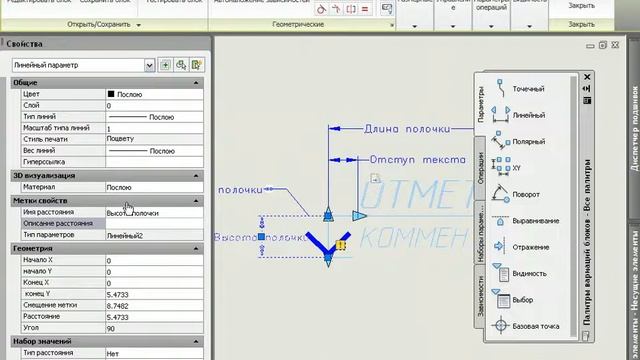Collapse the Общие section
Screen dimensions: 640x360
tap(196, 83)
